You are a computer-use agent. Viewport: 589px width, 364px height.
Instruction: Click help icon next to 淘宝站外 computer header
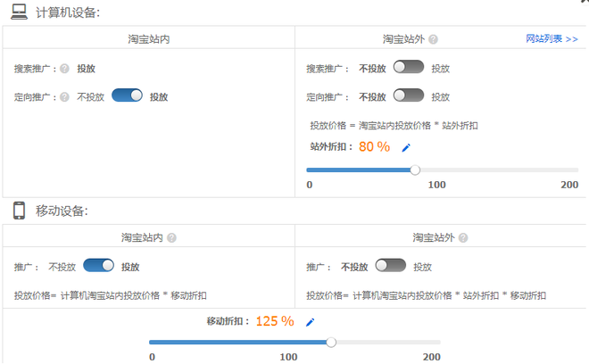[433, 39]
